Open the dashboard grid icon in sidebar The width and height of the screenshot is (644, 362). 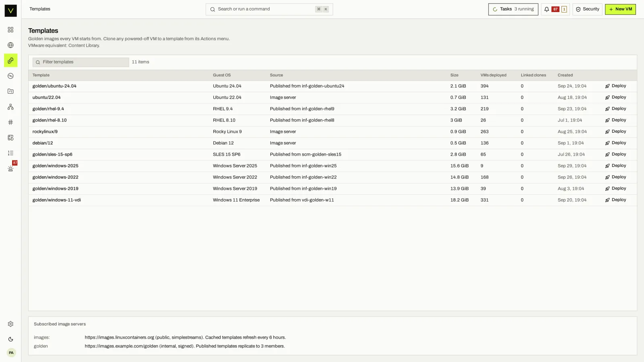(10, 30)
